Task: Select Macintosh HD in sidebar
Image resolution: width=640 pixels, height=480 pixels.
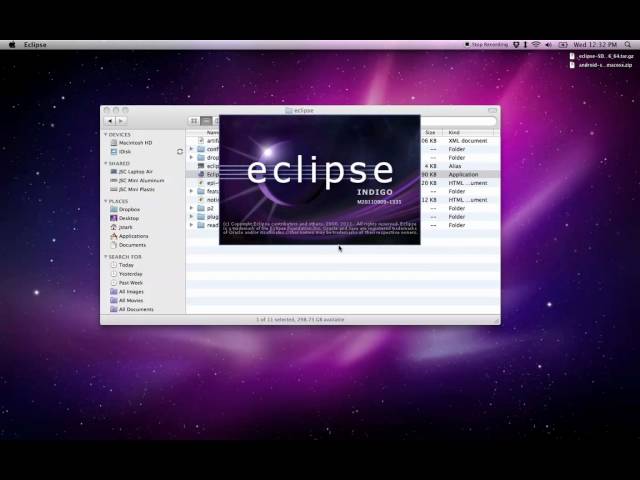Action: coord(131,143)
